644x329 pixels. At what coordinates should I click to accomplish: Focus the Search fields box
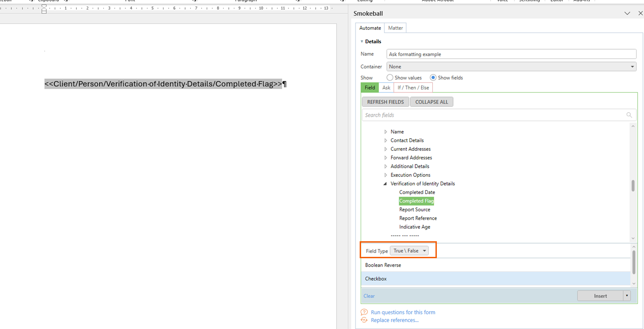point(499,115)
